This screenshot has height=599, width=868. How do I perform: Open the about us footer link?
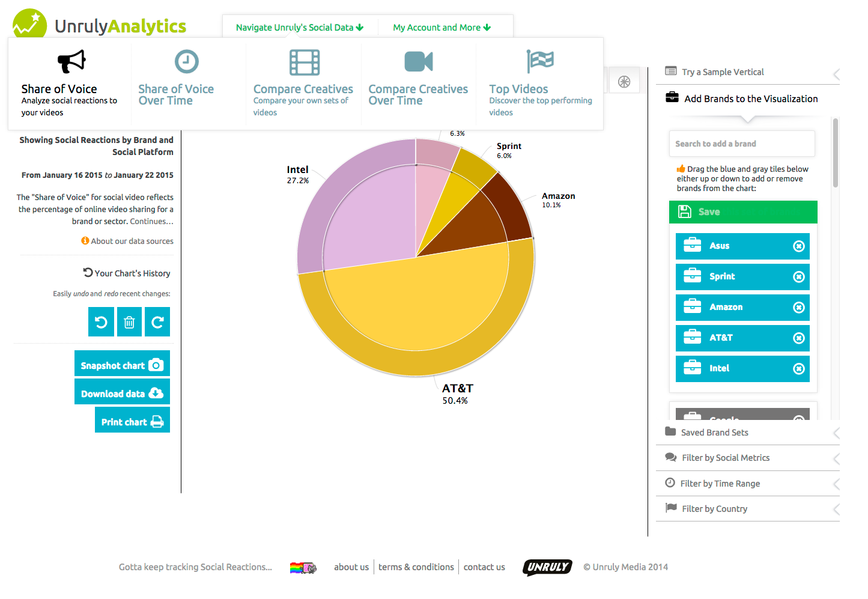click(x=351, y=567)
